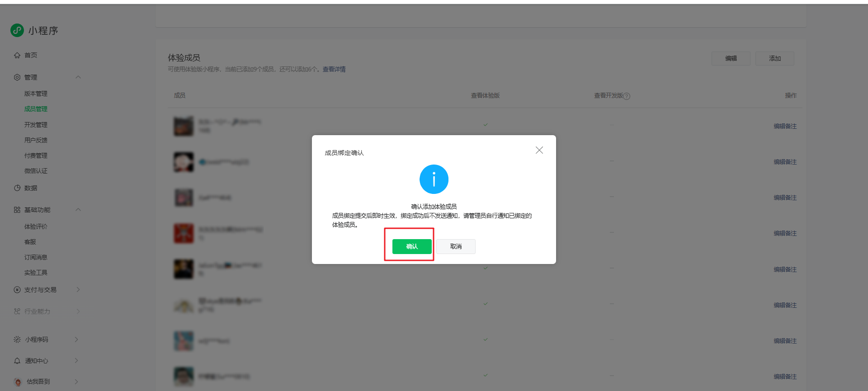Expand the 估我吾到 account chevron
Viewport: 868px width, 391px height.
point(76,382)
